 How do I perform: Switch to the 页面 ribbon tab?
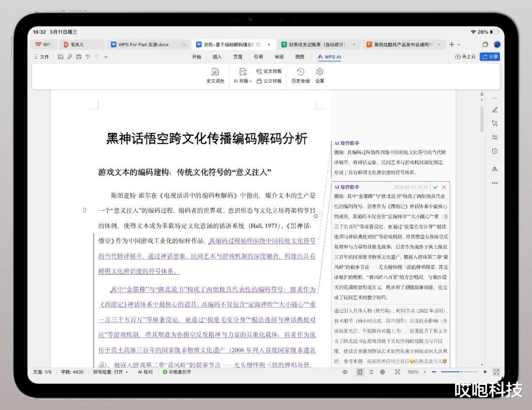(x=238, y=57)
